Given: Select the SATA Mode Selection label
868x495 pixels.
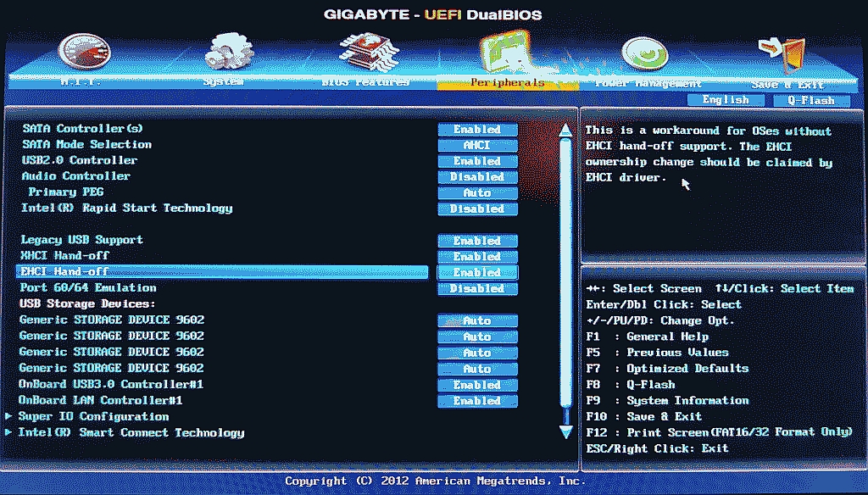Looking at the screenshot, I should click(x=87, y=144).
